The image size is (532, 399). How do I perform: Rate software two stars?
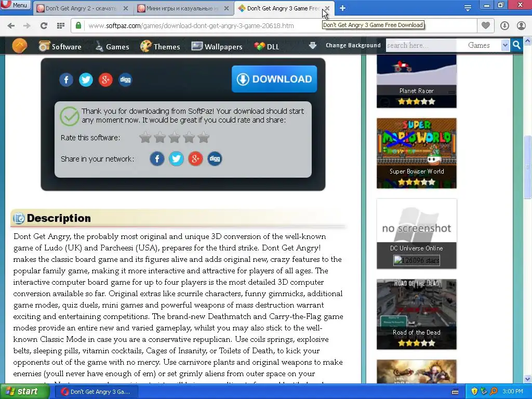point(160,137)
